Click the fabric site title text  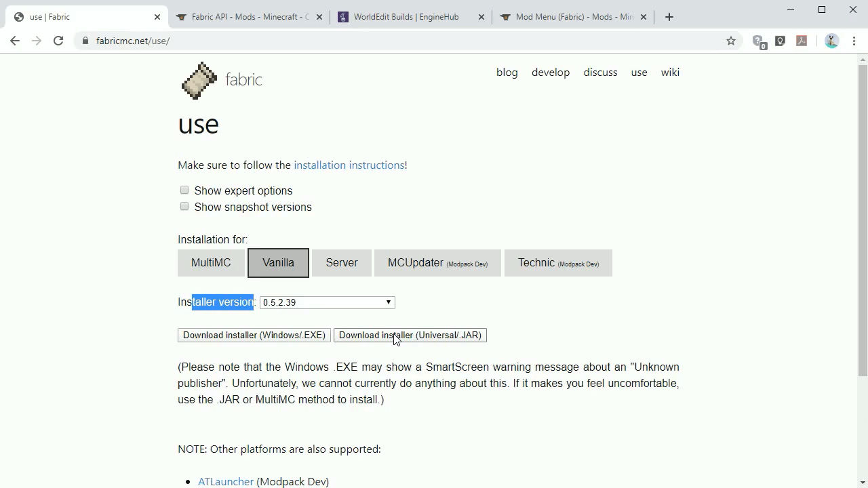[243, 80]
